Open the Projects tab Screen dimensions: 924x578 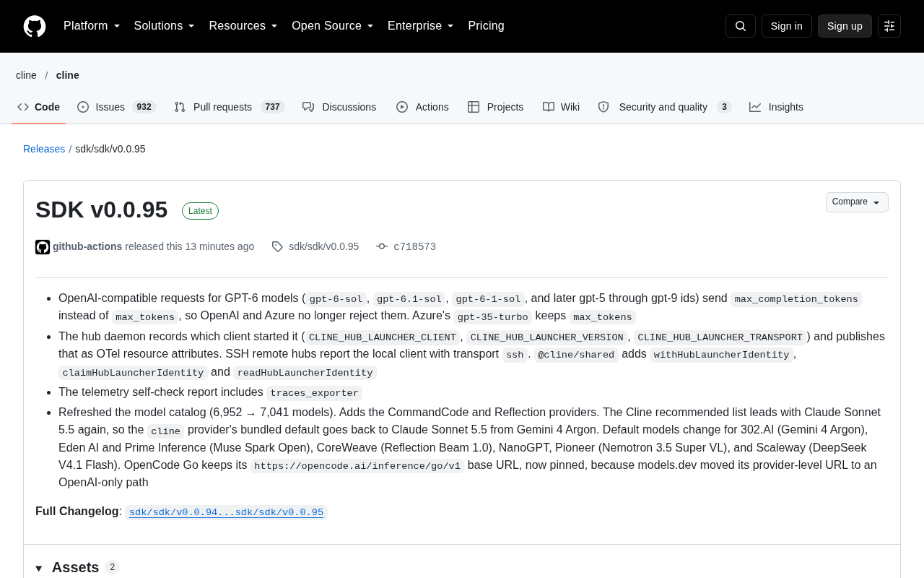[x=495, y=107]
